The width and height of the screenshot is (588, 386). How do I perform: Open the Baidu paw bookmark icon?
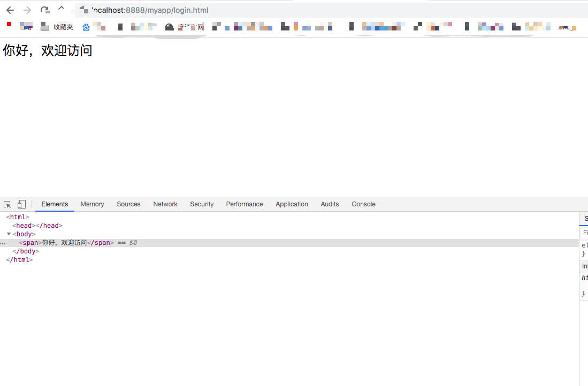point(86,27)
